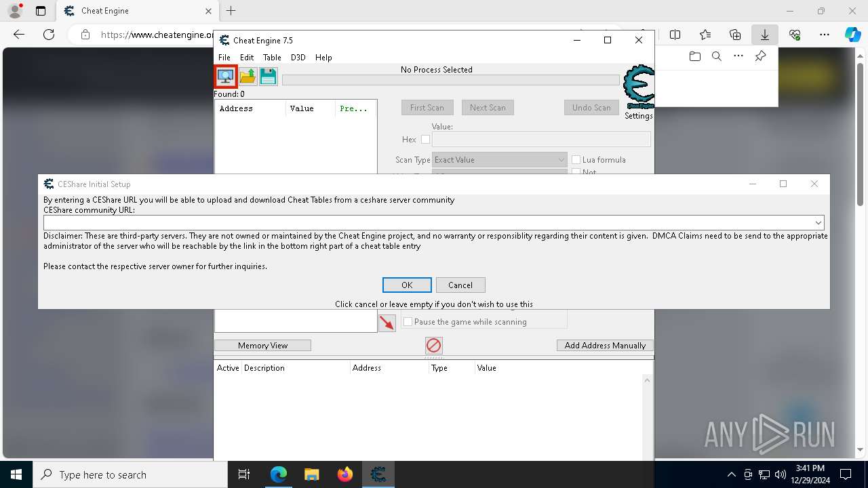Screen dimensions: 868x488
Task: Click the taskbar clock showing 3:41 PM
Action: [810, 474]
